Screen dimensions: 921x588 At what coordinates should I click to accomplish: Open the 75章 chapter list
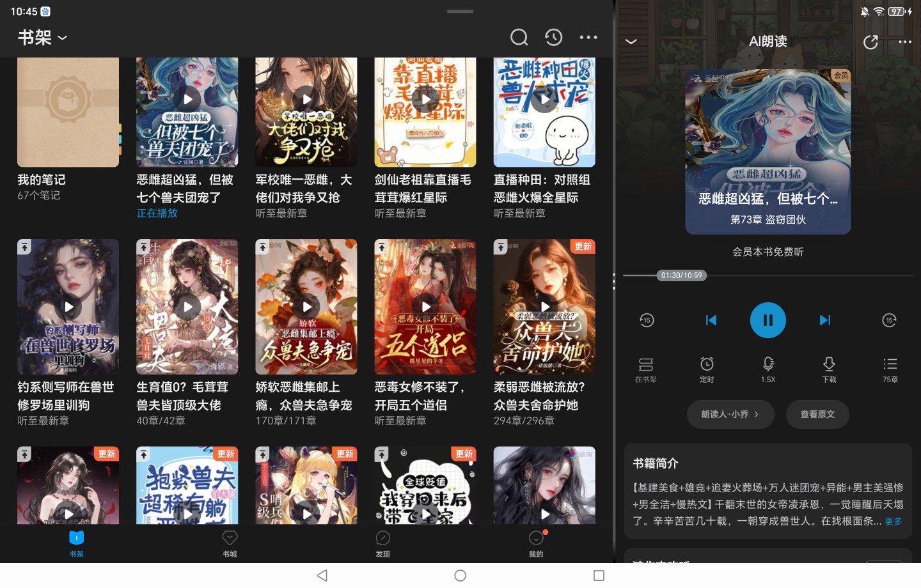(890, 370)
